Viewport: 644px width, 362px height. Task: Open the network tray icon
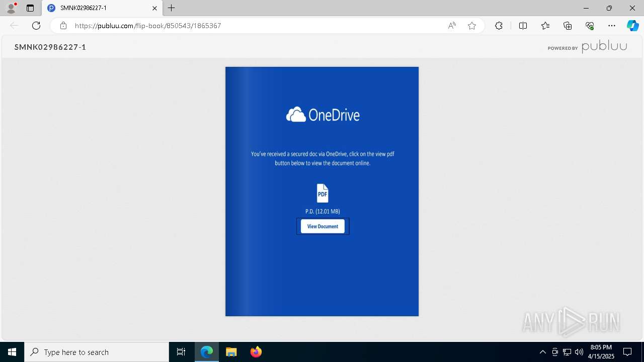(x=567, y=352)
